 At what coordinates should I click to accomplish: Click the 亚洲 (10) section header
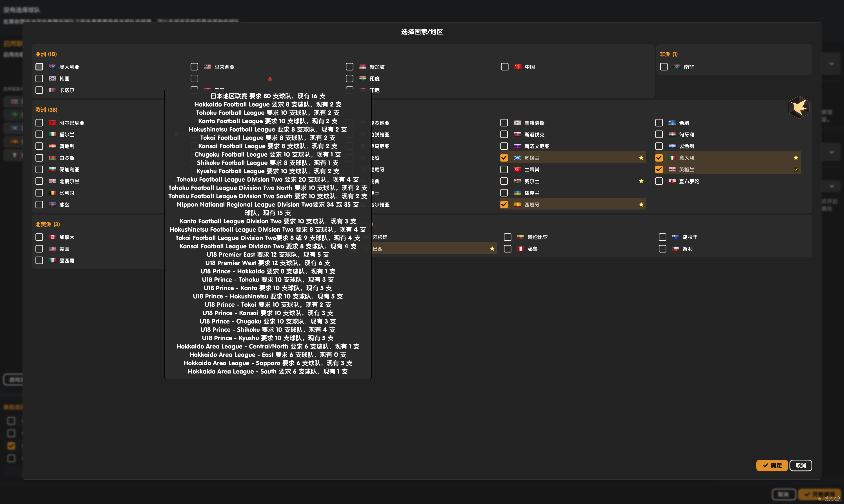click(x=46, y=54)
